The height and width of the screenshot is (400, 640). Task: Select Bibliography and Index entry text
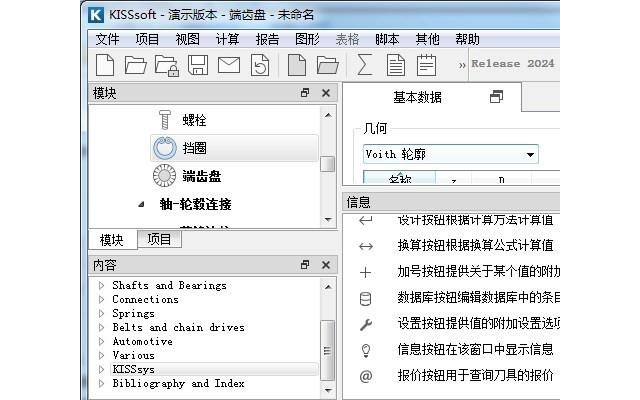tap(178, 384)
